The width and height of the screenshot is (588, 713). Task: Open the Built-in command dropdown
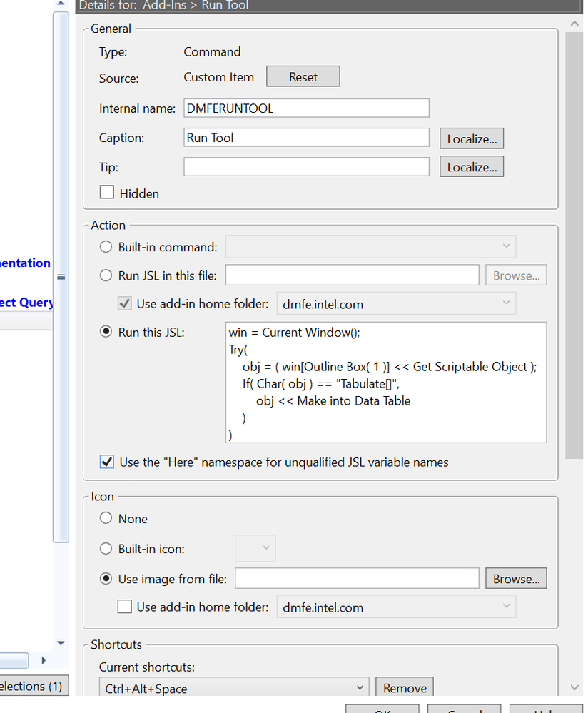tap(370, 246)
